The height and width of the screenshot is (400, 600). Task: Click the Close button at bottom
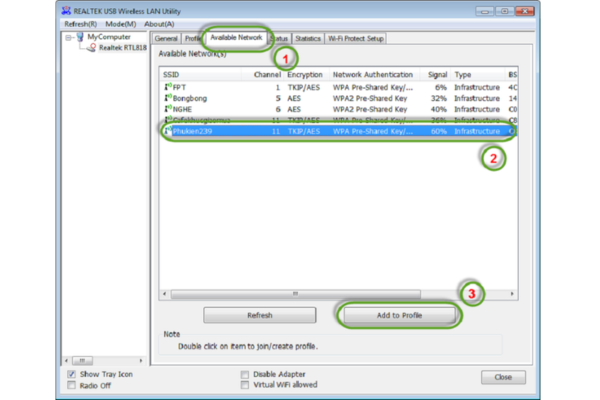click(503, 377)
